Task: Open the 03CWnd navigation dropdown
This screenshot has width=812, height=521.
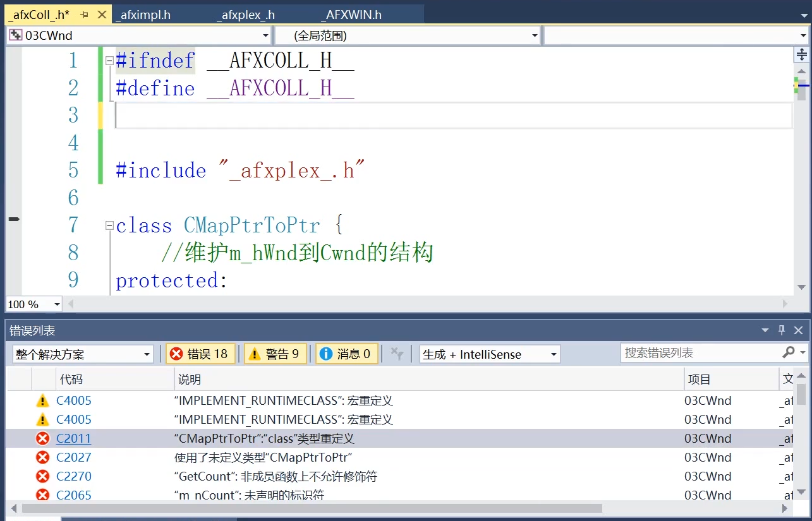Action: coord(266,35)
